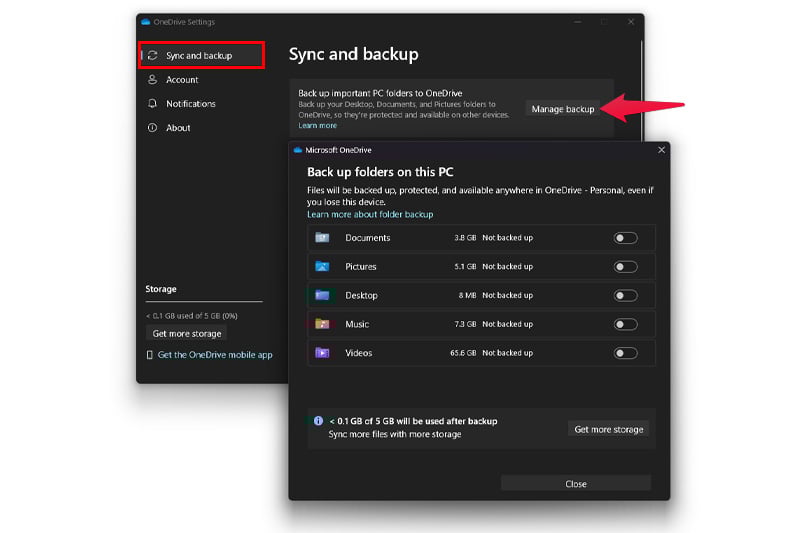
Task: Click the Videos 65.6 GB size text
Action: [x=463, y=353]
